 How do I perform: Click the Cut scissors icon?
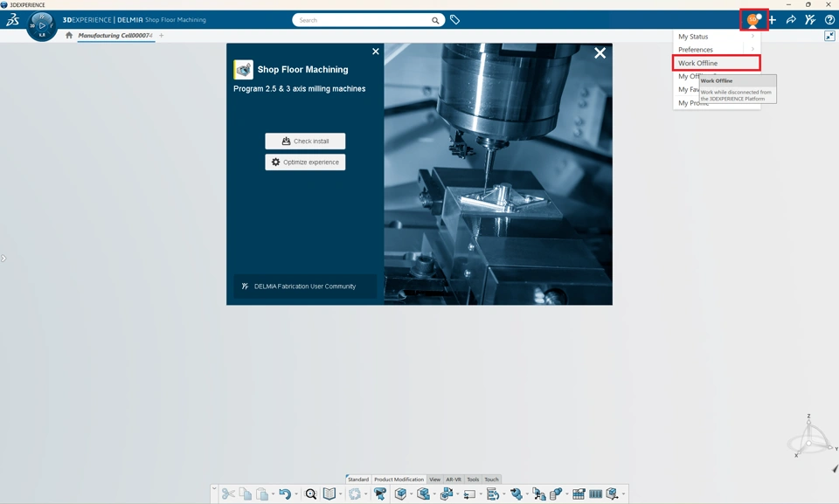[x=228, y=494]
